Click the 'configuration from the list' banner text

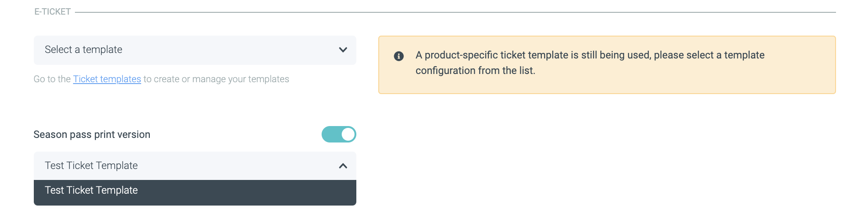pyautogui.click(x=475, y=71)
